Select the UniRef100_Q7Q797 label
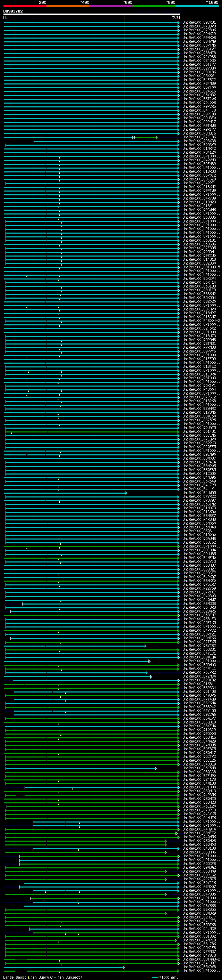The image size is (222, 980). (199, 500)
